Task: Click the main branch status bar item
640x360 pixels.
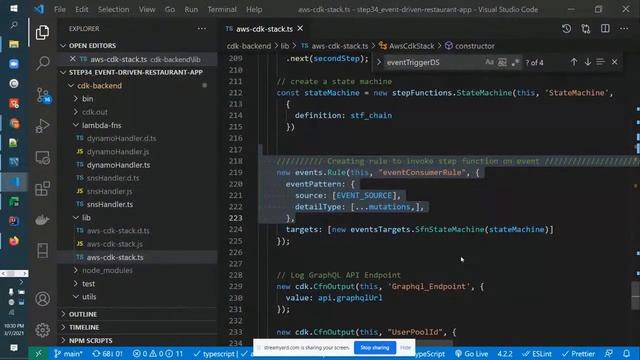Action: [x=68, y=353]
